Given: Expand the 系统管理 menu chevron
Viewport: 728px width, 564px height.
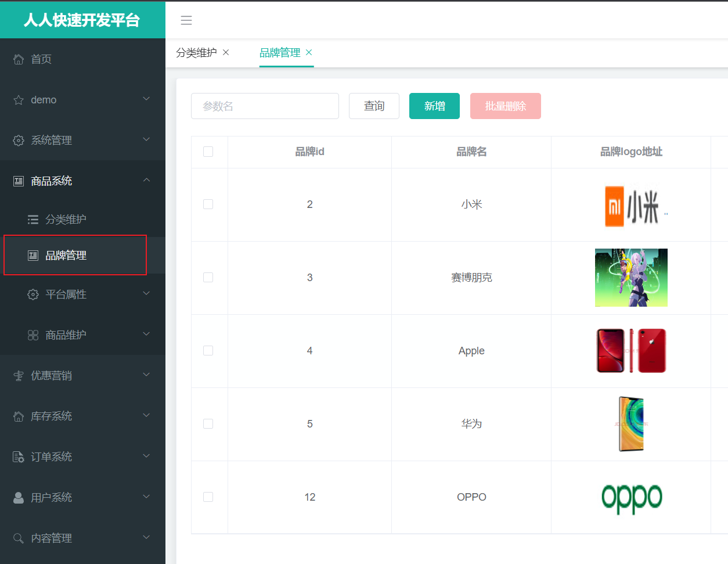Looking at the screenshot, I should pos(146,139).
